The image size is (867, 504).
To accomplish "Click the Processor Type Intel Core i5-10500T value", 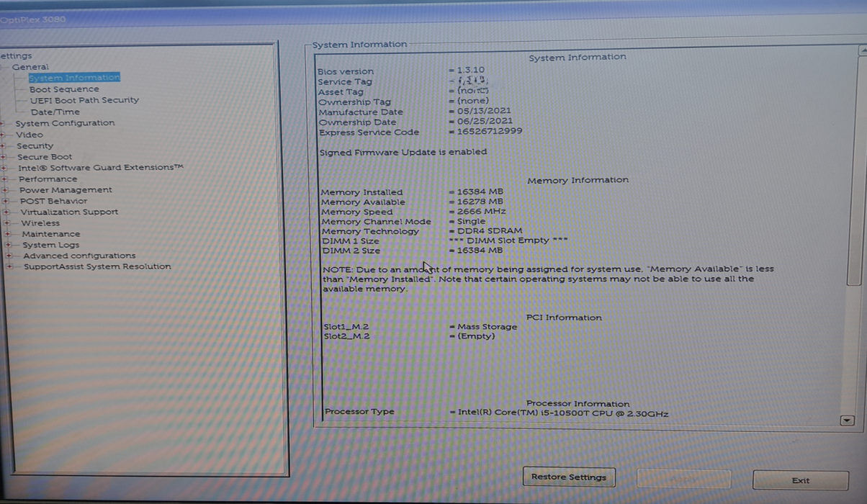I will tap(563, 413).
